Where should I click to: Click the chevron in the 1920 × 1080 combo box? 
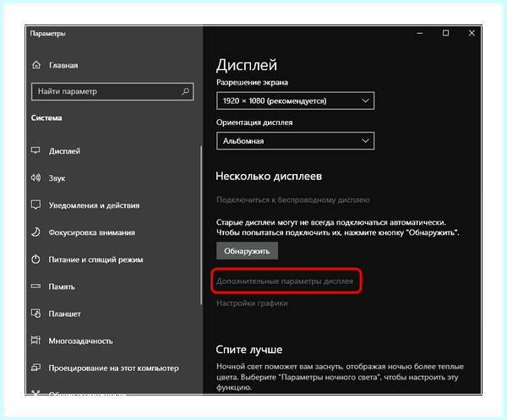365,101
